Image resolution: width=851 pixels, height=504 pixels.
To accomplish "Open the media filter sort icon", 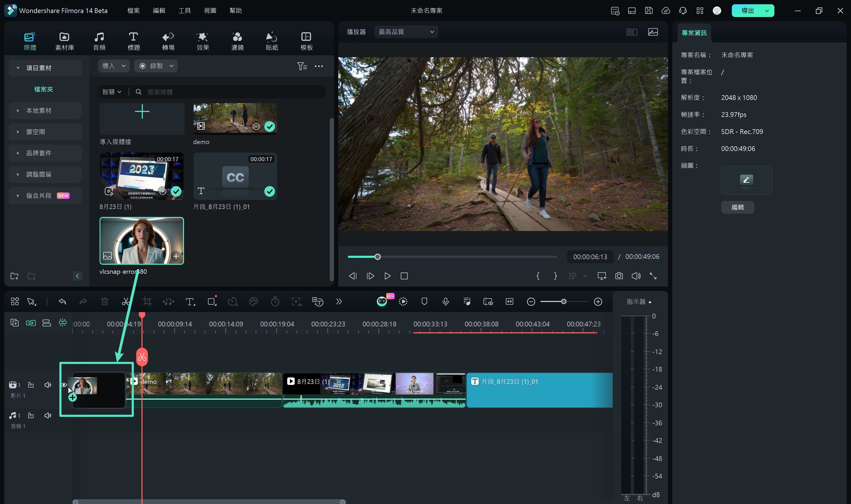I will click(302, 66).
